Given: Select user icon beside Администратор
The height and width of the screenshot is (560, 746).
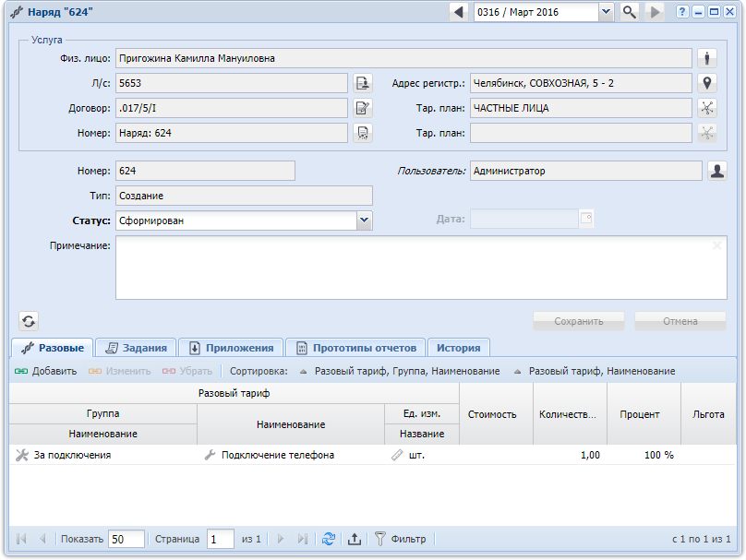Looking at the screenshot, I should tap(717, 171).
